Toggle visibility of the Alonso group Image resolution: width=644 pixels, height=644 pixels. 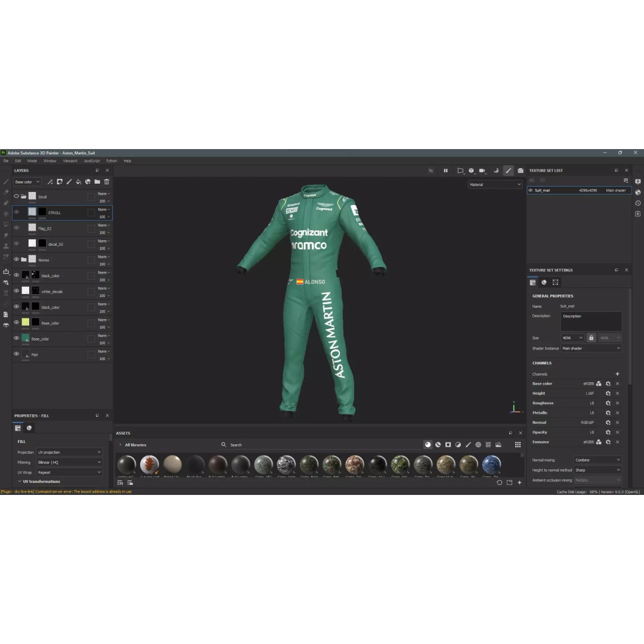tap(17, 259)
